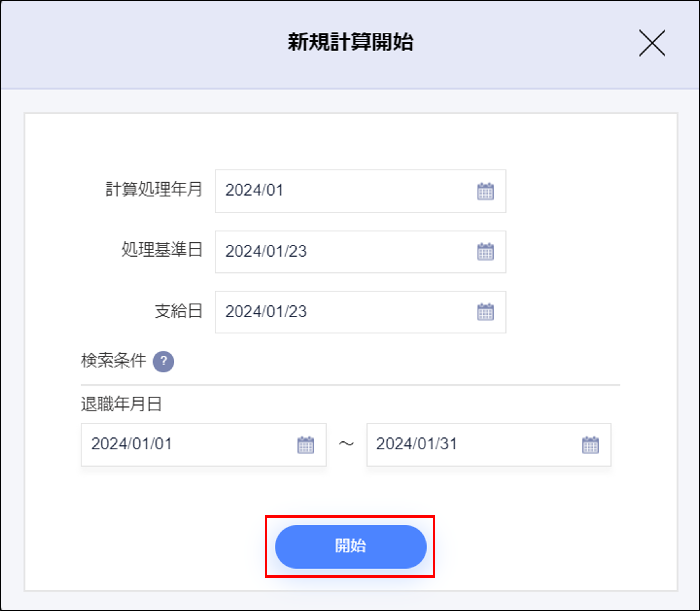Edit the 2024/01/31 end date text
The width and height of the screenshot is (700, 611).
416,444
